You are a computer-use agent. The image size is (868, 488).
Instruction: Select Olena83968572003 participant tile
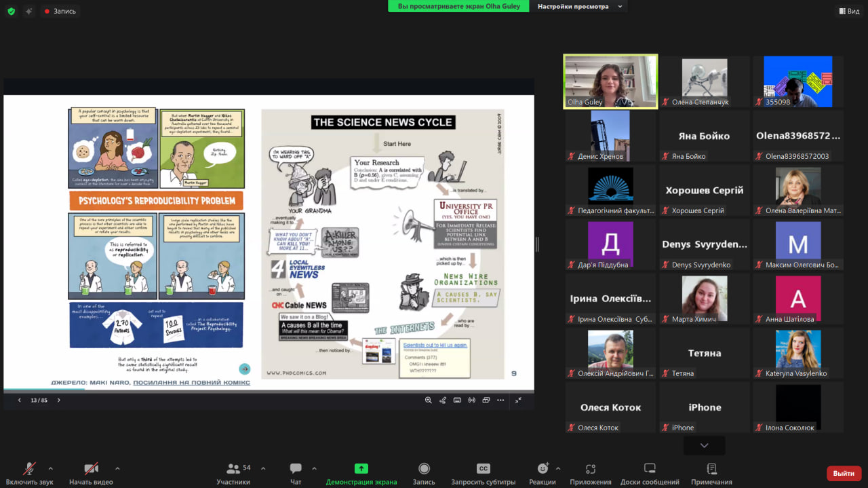(798, 136)
